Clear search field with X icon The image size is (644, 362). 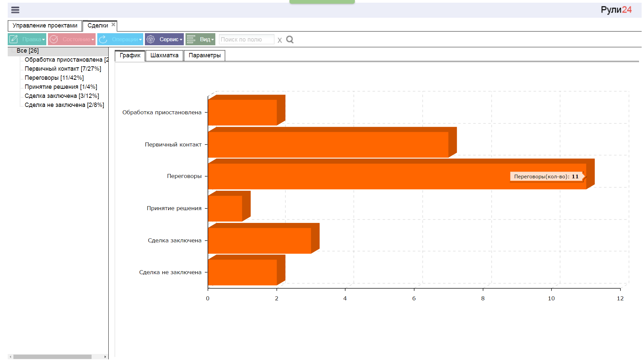pyautogui.click(x=280, y=40)
